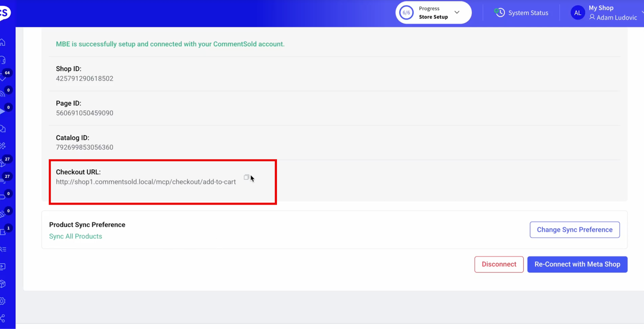Click Re-Connect with Meta Shop
The height and width of the screenshot is (329, 644).
(577, 264)
